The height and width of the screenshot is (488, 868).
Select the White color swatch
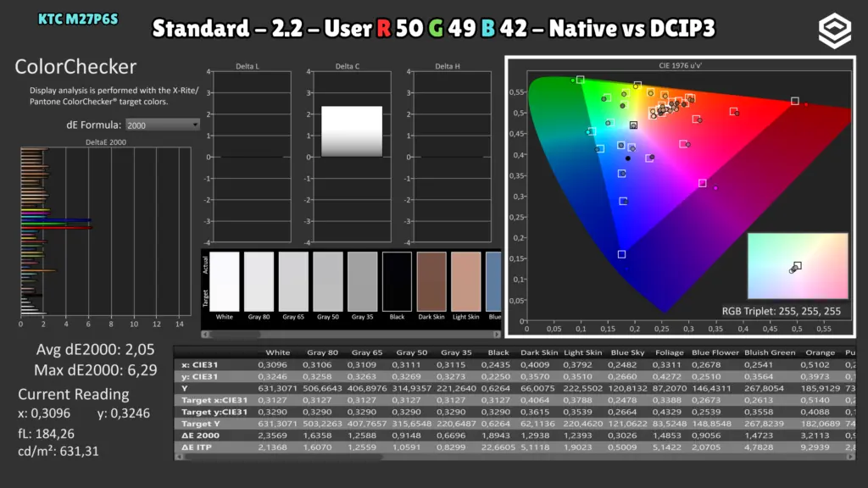[x=224, y=281]
